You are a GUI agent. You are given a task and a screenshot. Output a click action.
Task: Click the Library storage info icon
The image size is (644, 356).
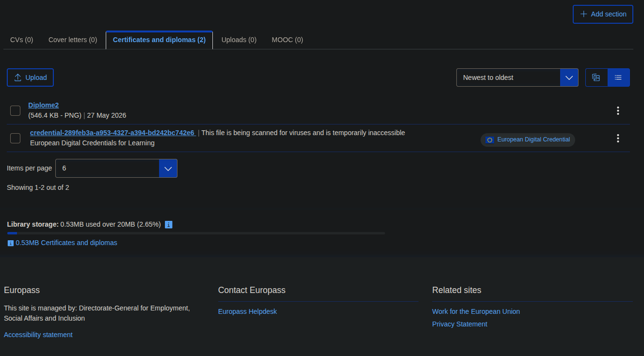pos(169,224)
